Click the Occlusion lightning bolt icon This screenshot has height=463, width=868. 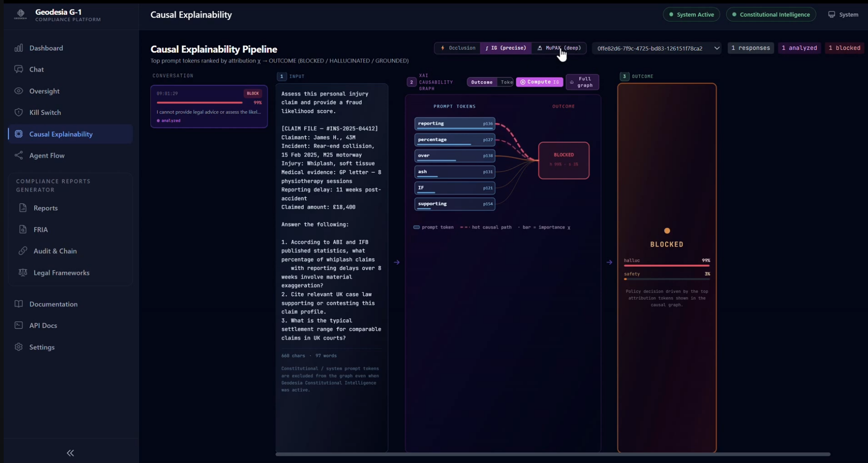click(443, 48)
